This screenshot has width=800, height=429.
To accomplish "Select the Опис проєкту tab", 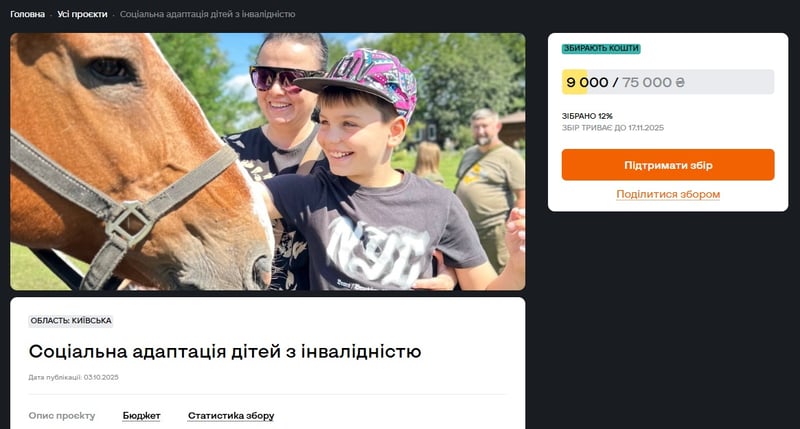I will (62, 416).
